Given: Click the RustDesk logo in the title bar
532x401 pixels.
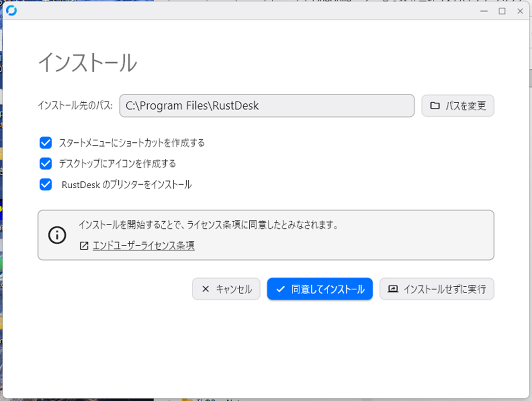Looking at the screenshot, I should pyautogui.click(x=11, y=10).
